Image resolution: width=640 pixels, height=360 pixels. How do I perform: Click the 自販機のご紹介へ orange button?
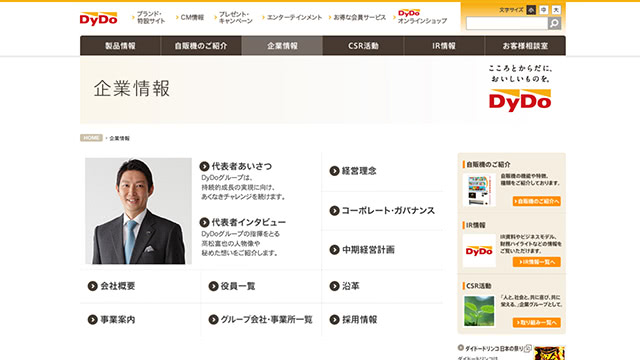(x=537, y=201)
